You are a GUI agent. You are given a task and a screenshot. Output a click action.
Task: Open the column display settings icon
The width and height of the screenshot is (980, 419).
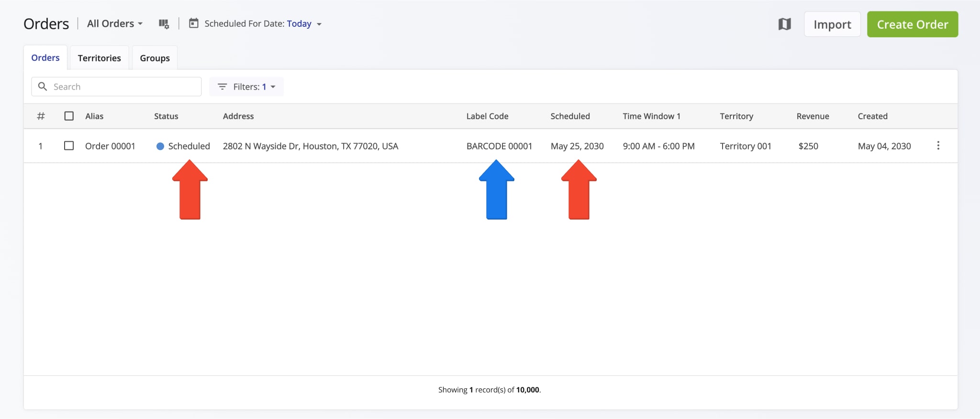pos(164,23)
